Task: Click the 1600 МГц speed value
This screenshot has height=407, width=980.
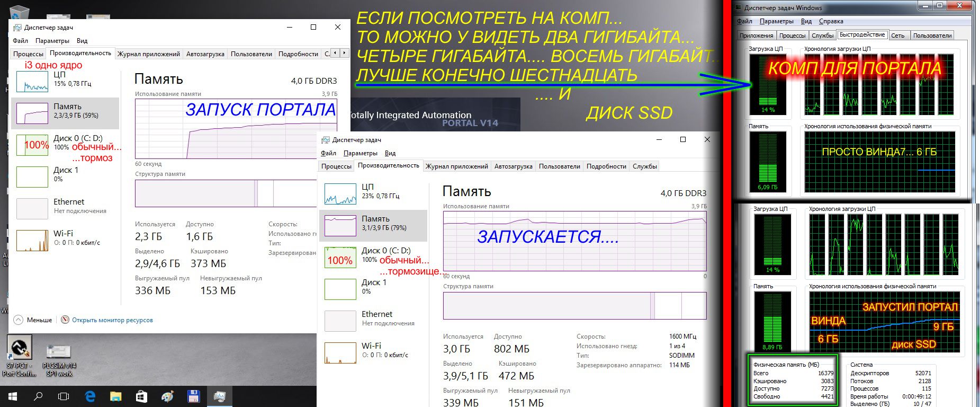Action: coord(682,337)
